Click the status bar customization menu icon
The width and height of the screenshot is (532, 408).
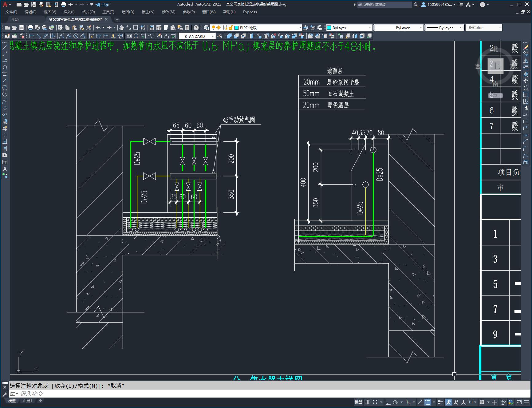coord(526,402)
